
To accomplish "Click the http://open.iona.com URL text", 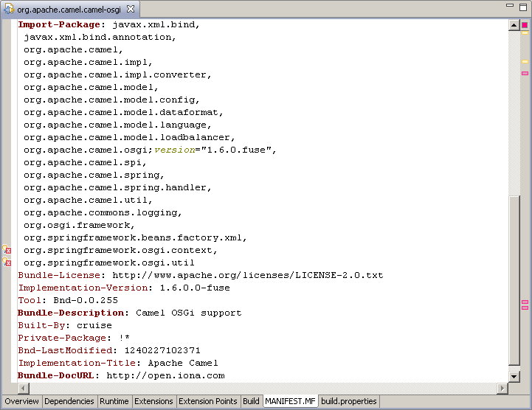I will (x=165, y=376).
